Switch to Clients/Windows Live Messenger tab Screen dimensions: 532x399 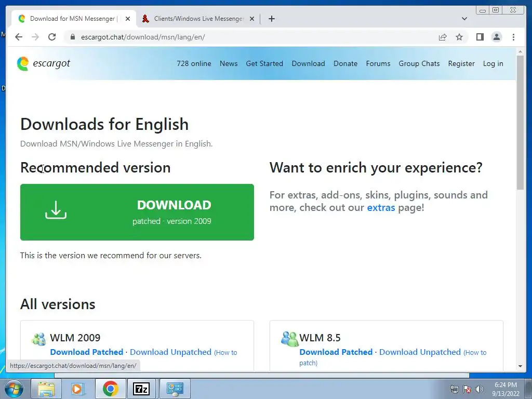(198, 19)
